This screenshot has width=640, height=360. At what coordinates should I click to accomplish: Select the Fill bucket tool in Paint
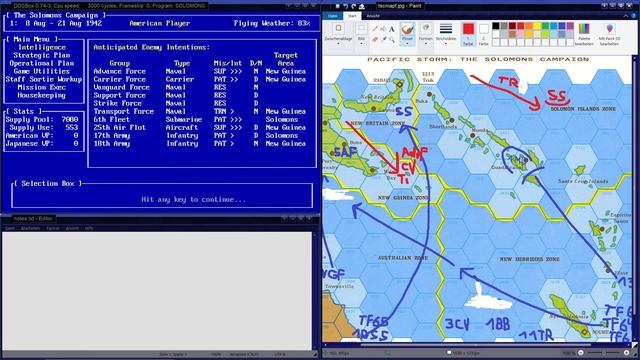click(383, 29)
